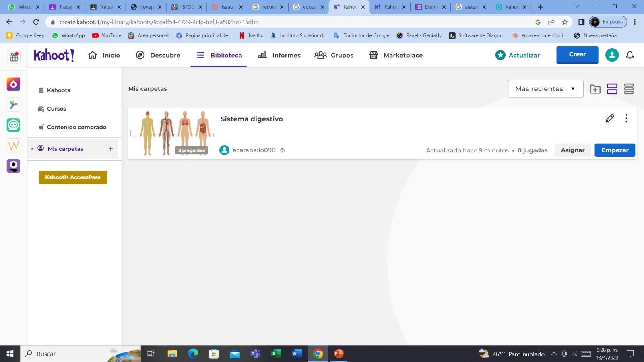Click Empezar to start Sistema digestivo

[615, 150]
